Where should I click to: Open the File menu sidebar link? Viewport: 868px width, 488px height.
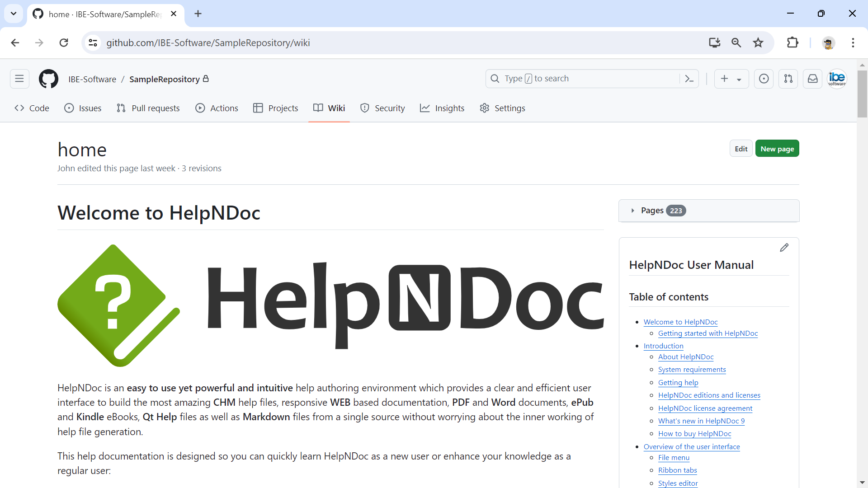[674, 457]
